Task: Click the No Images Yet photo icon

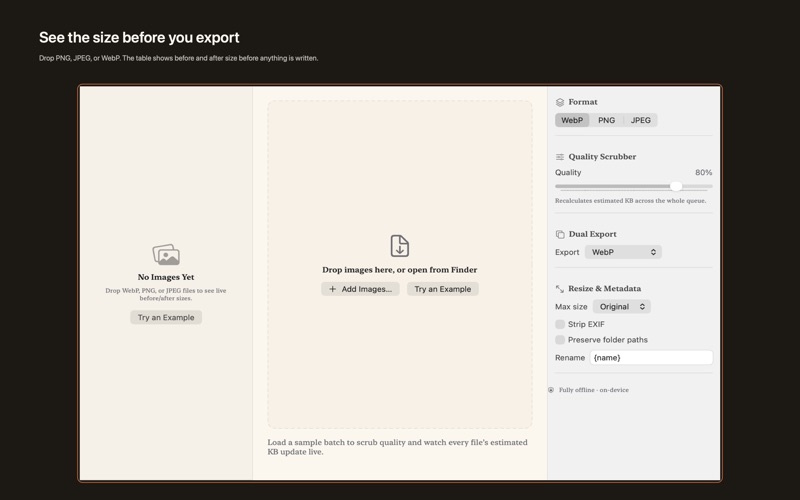Action: [x=166, y=255]
